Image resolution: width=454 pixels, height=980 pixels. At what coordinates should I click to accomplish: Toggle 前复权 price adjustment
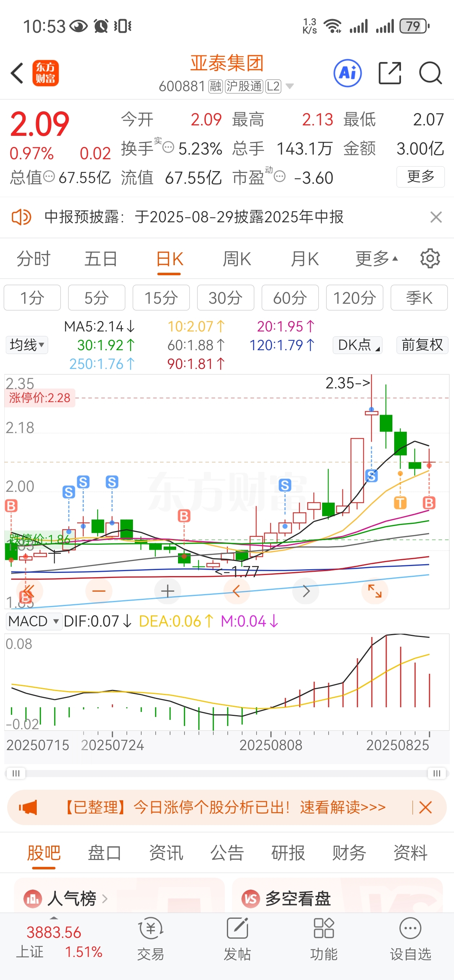coord(422,345)
